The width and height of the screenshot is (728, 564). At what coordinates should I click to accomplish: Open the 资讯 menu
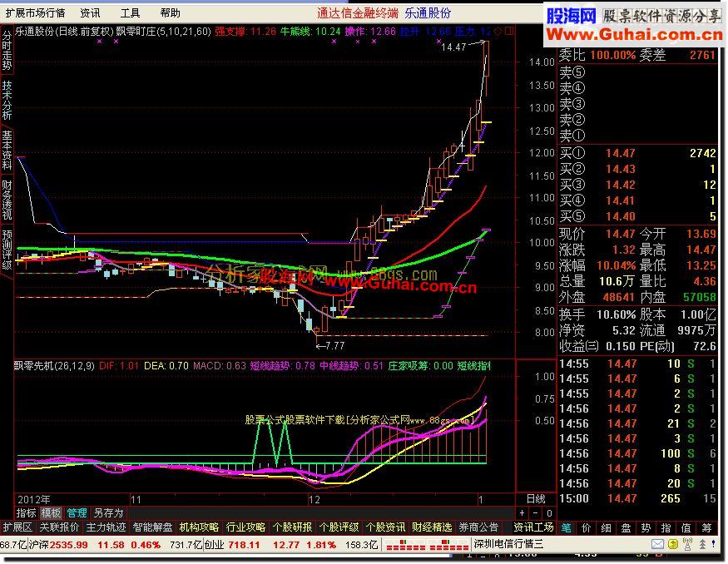[x=90, y=13]
